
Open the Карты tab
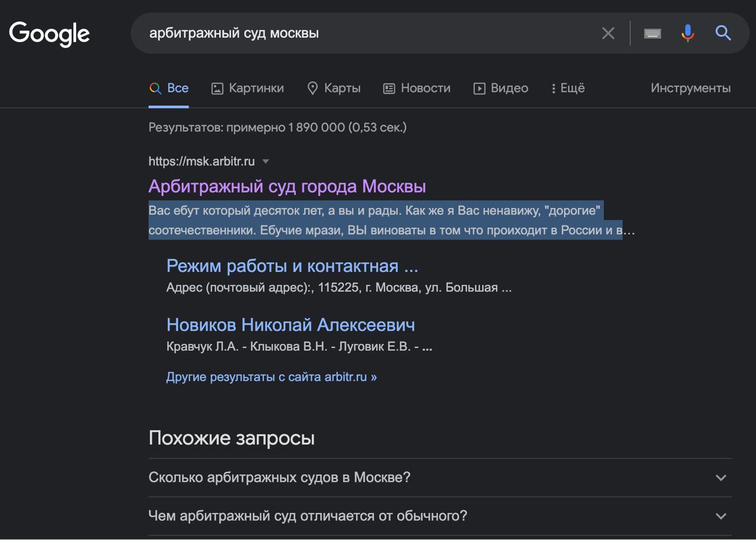(334, 89)
